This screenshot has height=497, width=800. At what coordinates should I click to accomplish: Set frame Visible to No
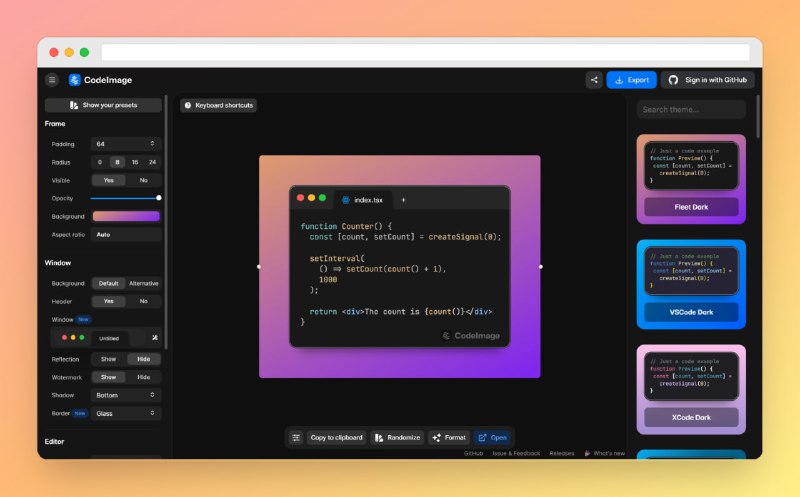pyautogui.click(x=143, y=180)
